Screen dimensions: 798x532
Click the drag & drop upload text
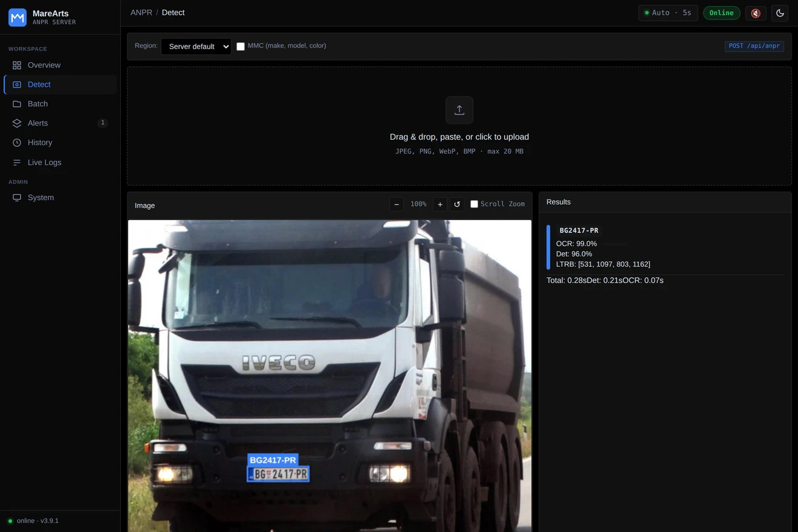(459, 137)
